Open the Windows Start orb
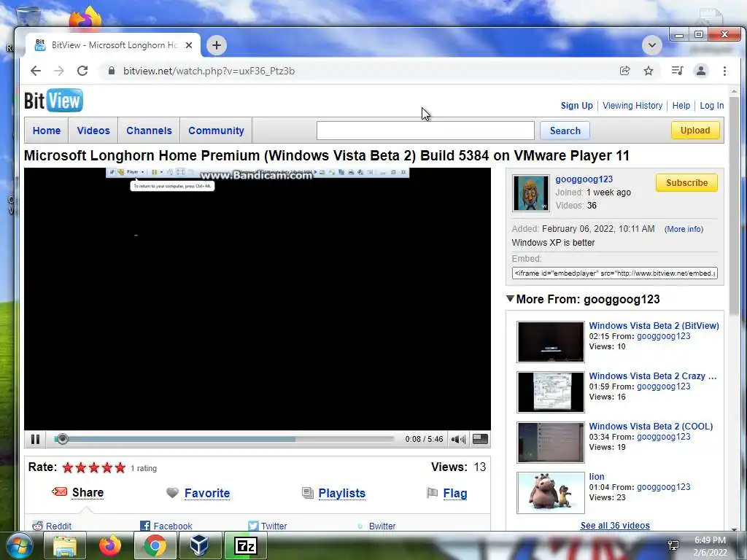 click(x=19, y=545)
